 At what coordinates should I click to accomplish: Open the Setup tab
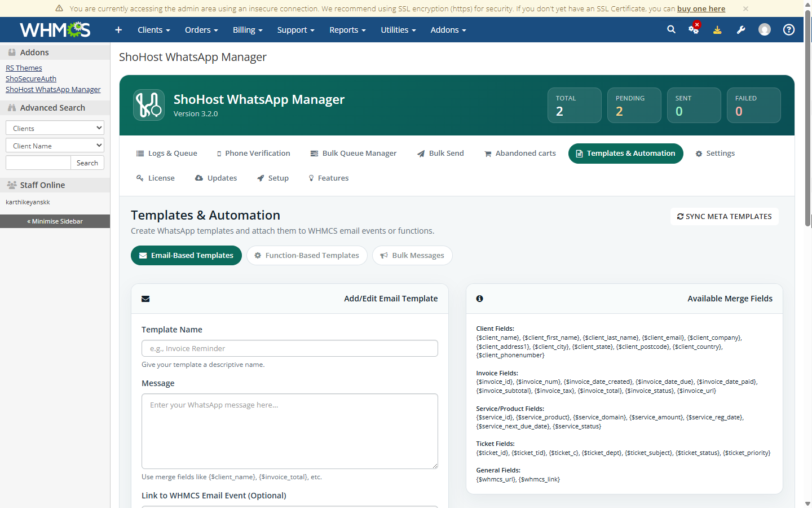click(x=273, y=178)
